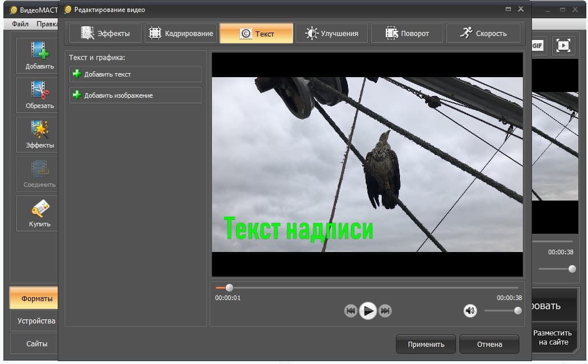Click the Добавить изображение button
This screenshot has width=588, height=364.
tap(135, 95)
